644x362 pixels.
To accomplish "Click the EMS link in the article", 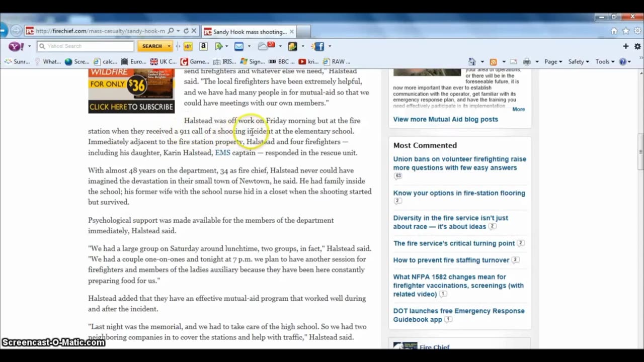I will coord(222,153).
